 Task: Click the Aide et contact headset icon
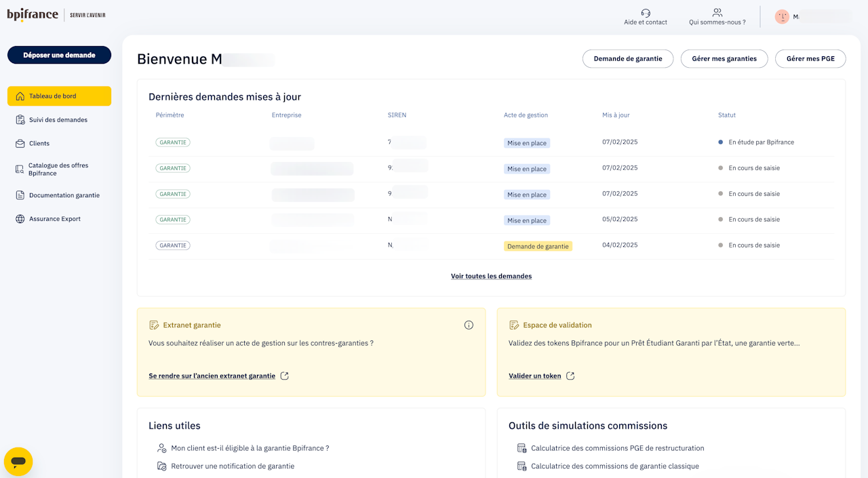click(645, 13)
